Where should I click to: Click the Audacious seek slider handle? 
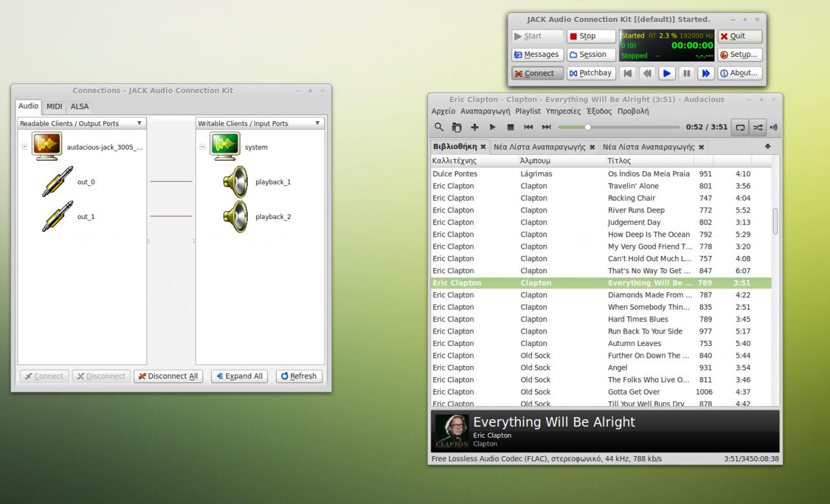(587, 127)
